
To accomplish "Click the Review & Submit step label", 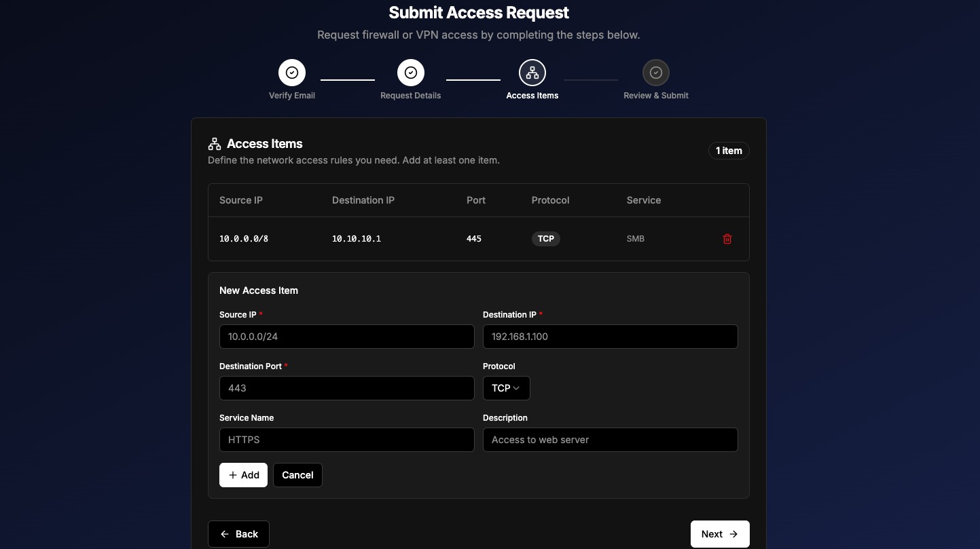I will pyautogui.click(x=656, y=96).
